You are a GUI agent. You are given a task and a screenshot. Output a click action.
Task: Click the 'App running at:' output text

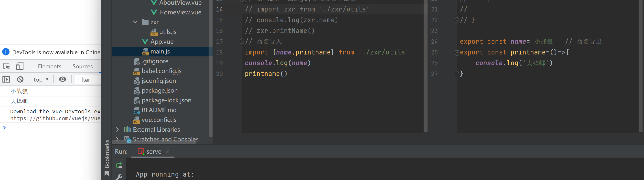(x=165, y=174)
